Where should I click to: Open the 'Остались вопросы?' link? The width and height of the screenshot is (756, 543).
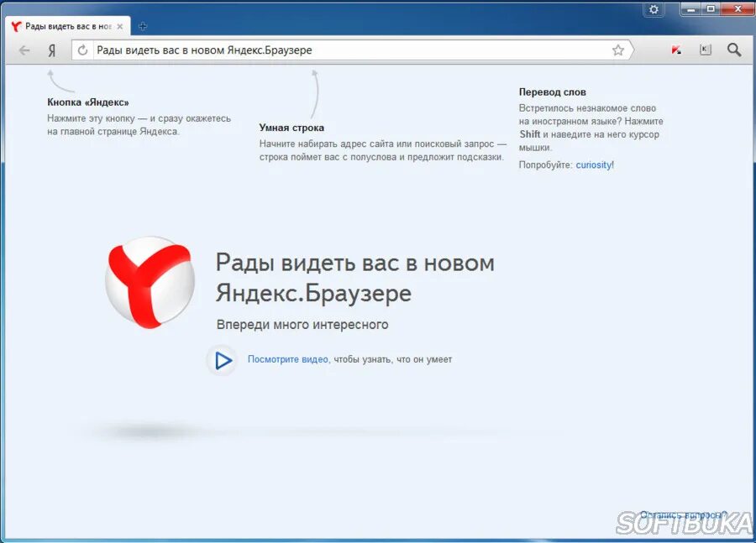tap(683, 515)
